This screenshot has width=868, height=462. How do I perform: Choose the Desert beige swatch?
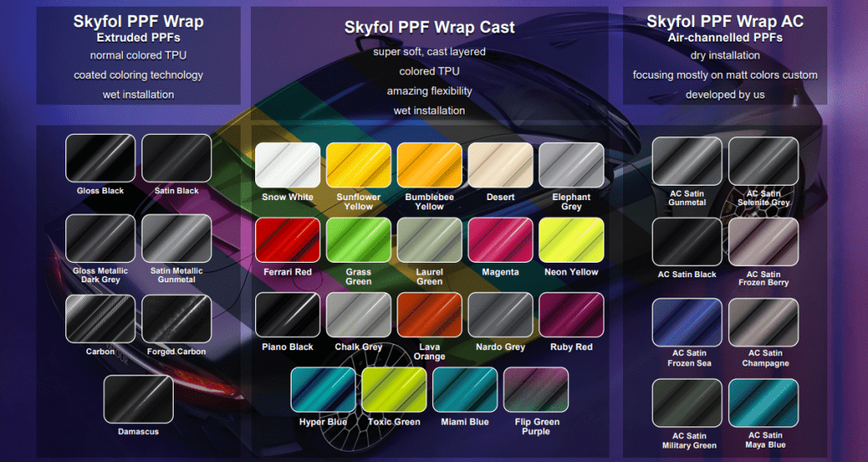click(500, 165)
